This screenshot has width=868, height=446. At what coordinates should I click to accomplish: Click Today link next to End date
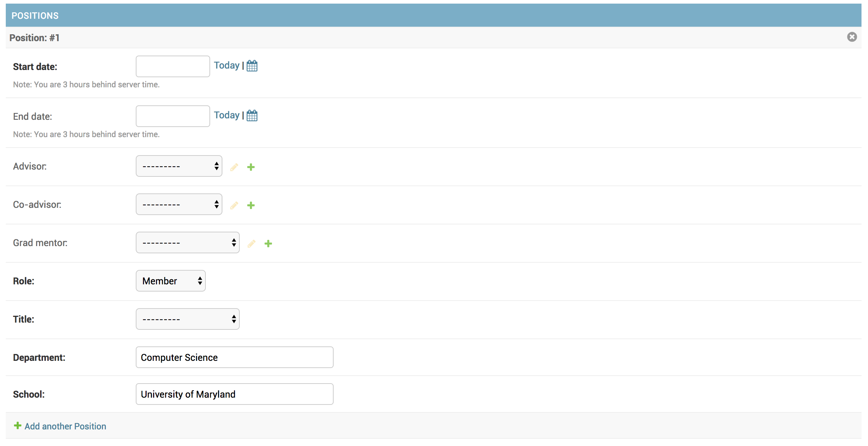[x=226, y=115]
